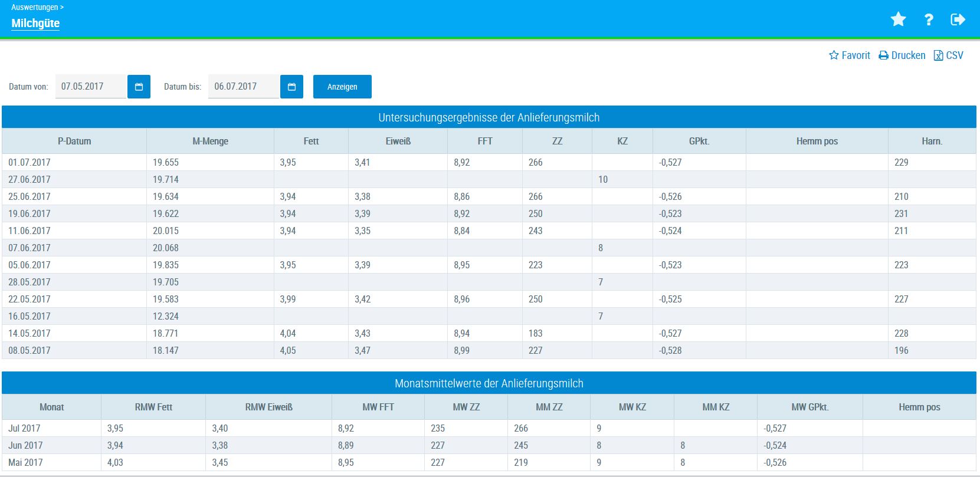Click the Milchgüte page title
Viewport: 980px width, 477px height.
point(35,23)
